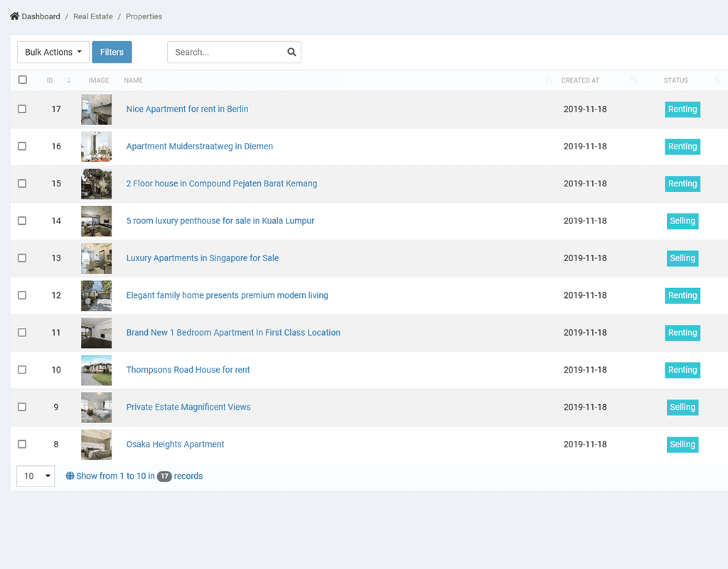The image size is (728, 569).
Task: Check the box for property 17
Action: (x=22, y=109)
